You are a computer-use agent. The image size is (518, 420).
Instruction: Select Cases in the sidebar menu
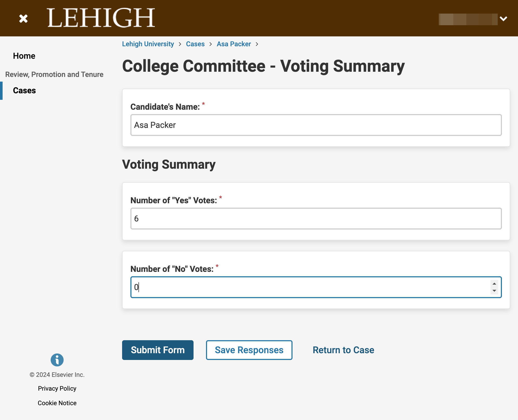tap(24, 90)
